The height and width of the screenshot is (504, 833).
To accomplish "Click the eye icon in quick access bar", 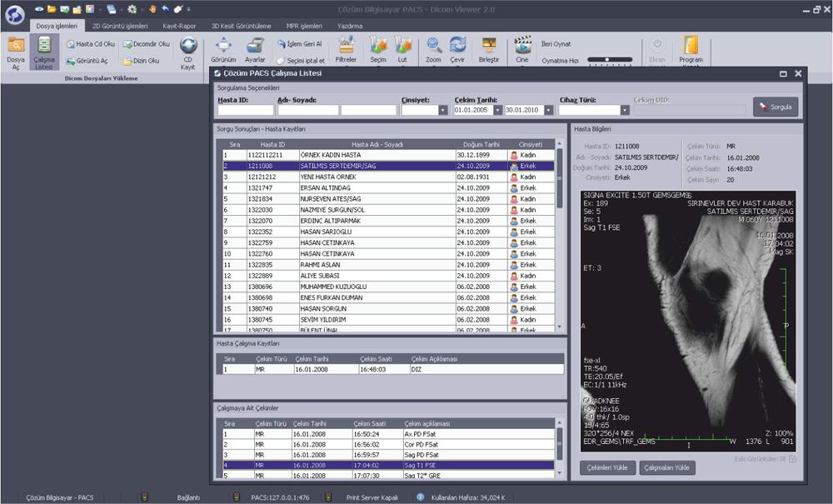I will click(x=39, y=9).
